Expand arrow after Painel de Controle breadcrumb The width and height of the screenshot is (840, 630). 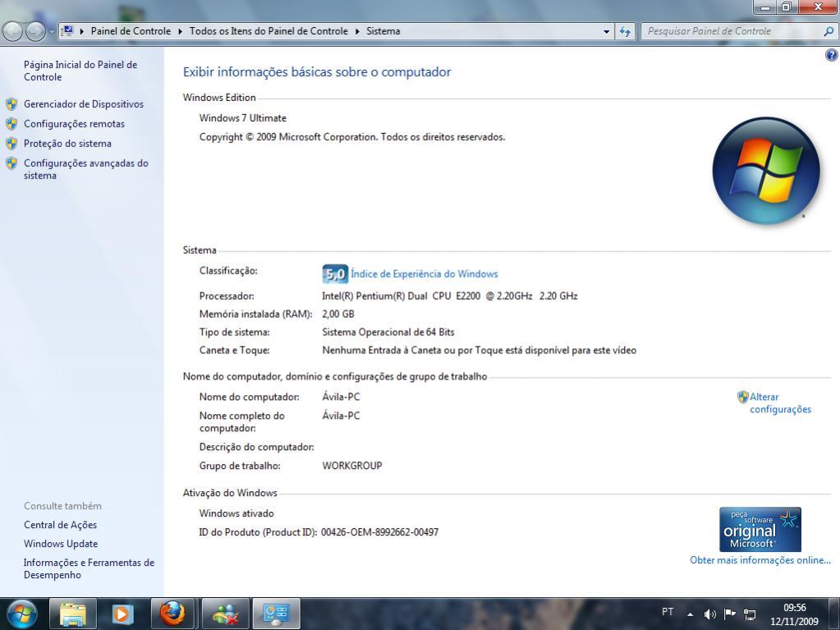pyautogui.click(x=180, y=31)
